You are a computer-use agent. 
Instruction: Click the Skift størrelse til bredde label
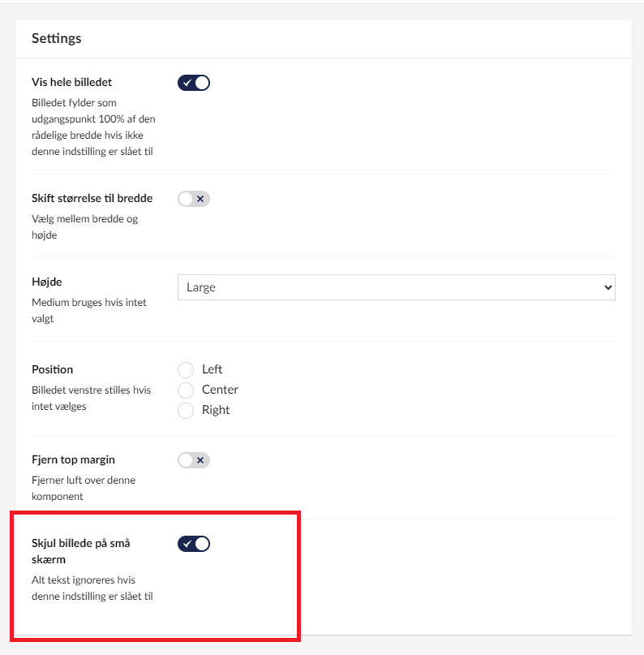click(92, 198)
